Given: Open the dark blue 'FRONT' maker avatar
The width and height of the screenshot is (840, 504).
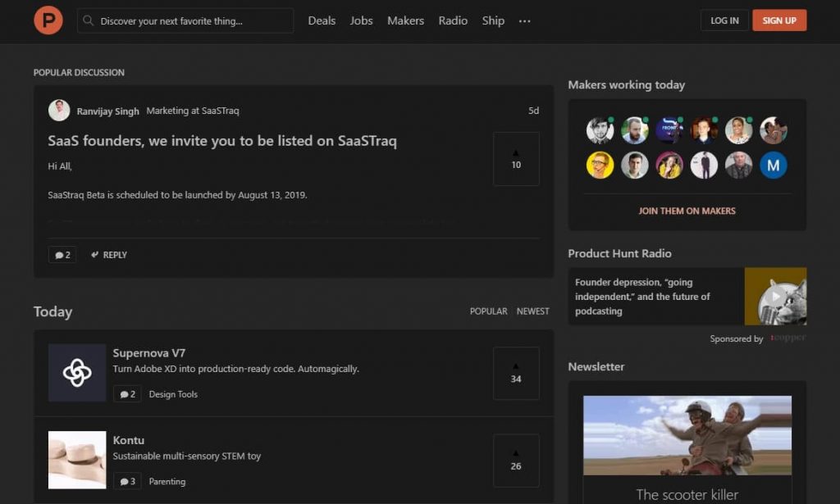Looking at the screenshot, I should (669, 130).
